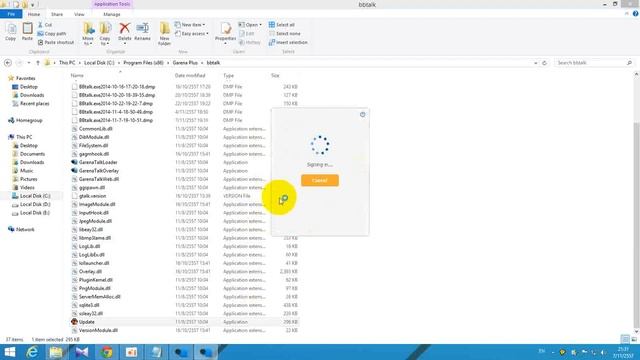Open Internet Explorer from the taskbar
The height and width of the screenshot is (360, 640).
click(x=32, y=352)
